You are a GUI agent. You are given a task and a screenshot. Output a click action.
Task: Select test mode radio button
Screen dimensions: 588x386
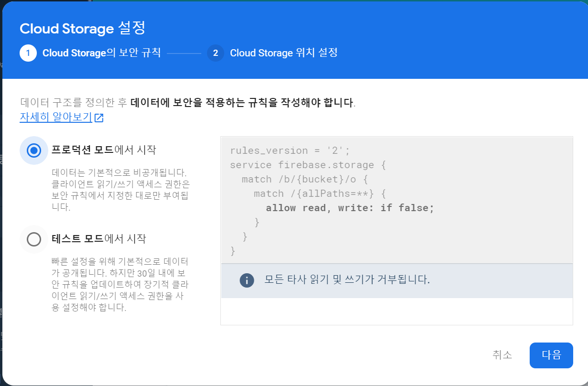pyautogui.click(x=33, y=239)
